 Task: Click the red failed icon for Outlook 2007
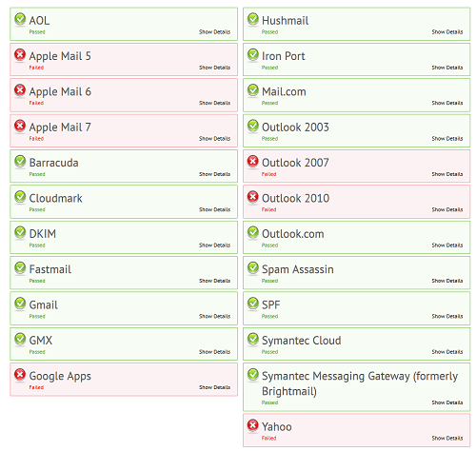point(253,161)
